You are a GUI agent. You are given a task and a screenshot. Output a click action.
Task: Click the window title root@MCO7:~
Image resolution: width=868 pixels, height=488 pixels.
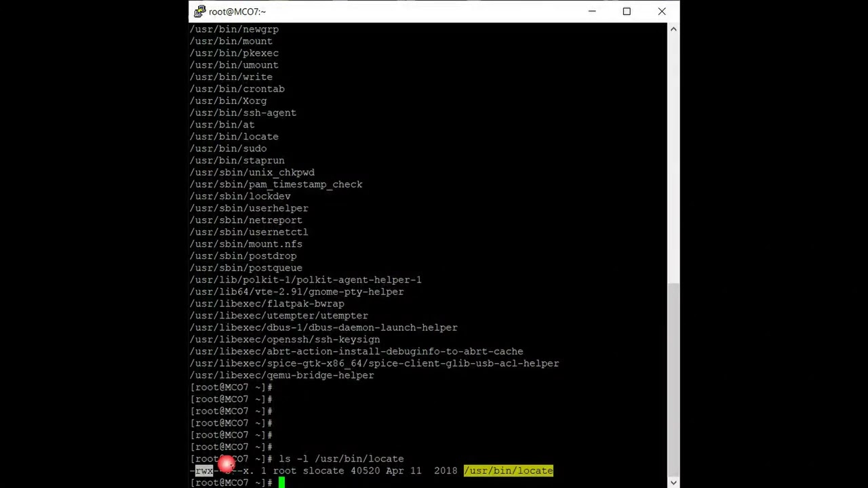click(x=237, y=12)
